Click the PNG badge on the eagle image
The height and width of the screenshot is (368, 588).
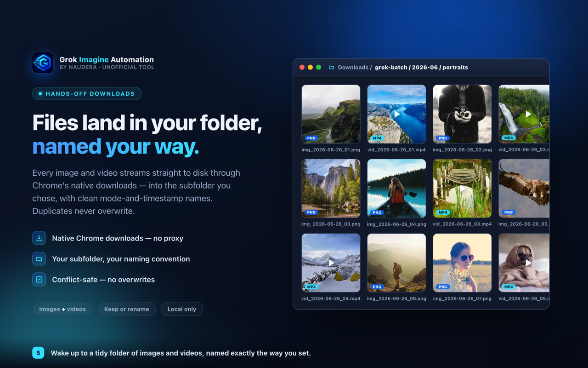[509, 213]
